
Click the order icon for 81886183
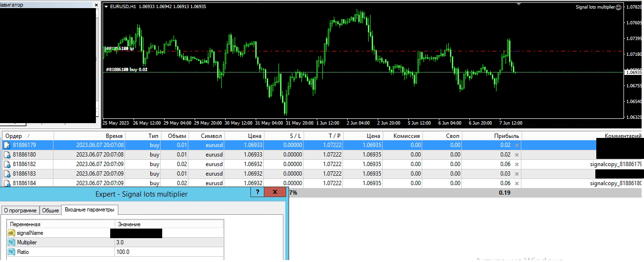coord(7,174)
